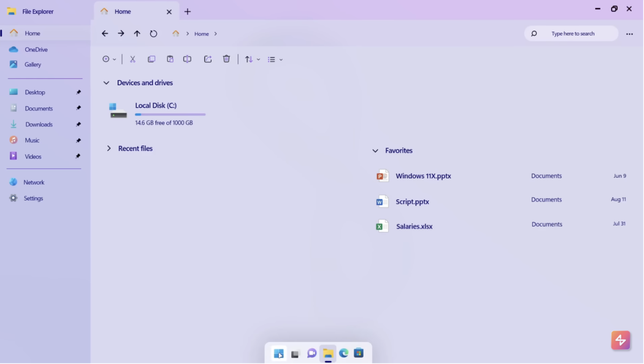Collapse the Devices and drives section
Image resolution: width=644 pixels, height=364 pixels.
[106, 83]
